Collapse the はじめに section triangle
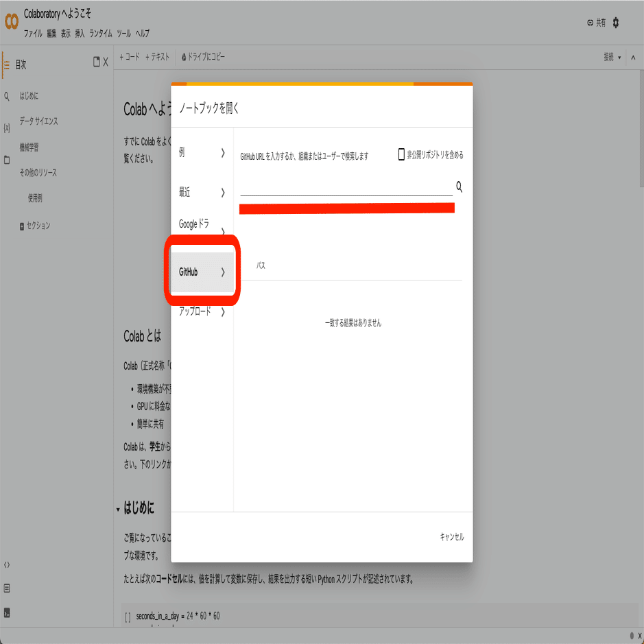This screenshot has height=644, width=644. 118,510
